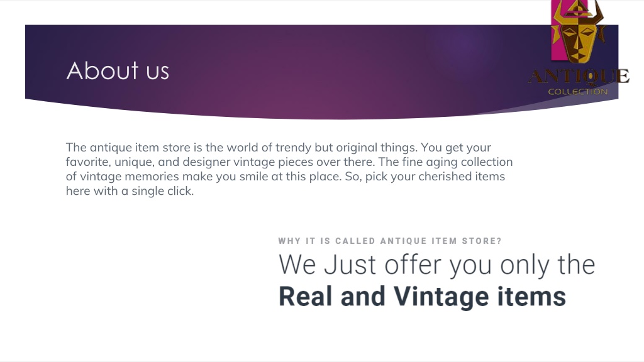The image size is (644, 362).
Task: Click the ANTIQUE logo wordmark
Action: click(579, 77)
